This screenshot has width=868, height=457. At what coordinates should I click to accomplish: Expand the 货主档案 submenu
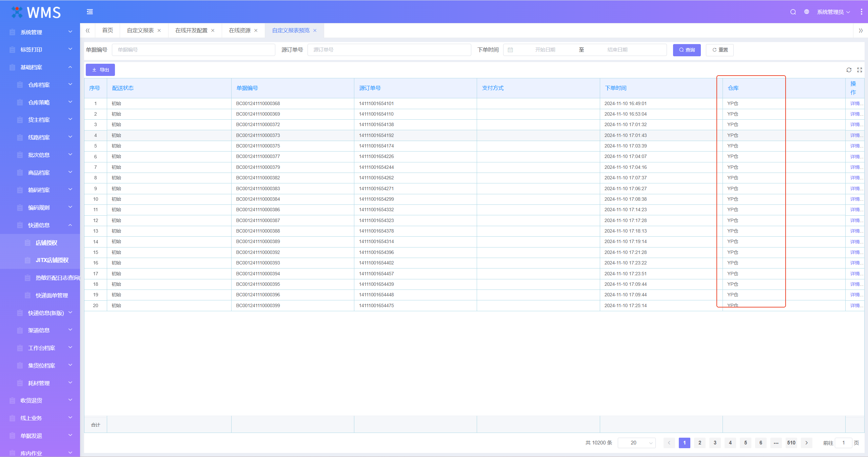coord(40,120)
